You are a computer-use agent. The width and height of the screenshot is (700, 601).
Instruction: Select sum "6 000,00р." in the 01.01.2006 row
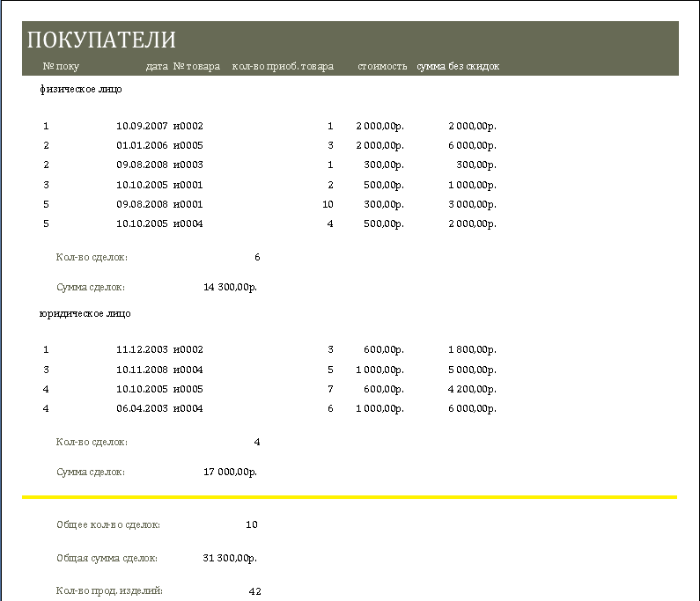(x=472, y=145)
